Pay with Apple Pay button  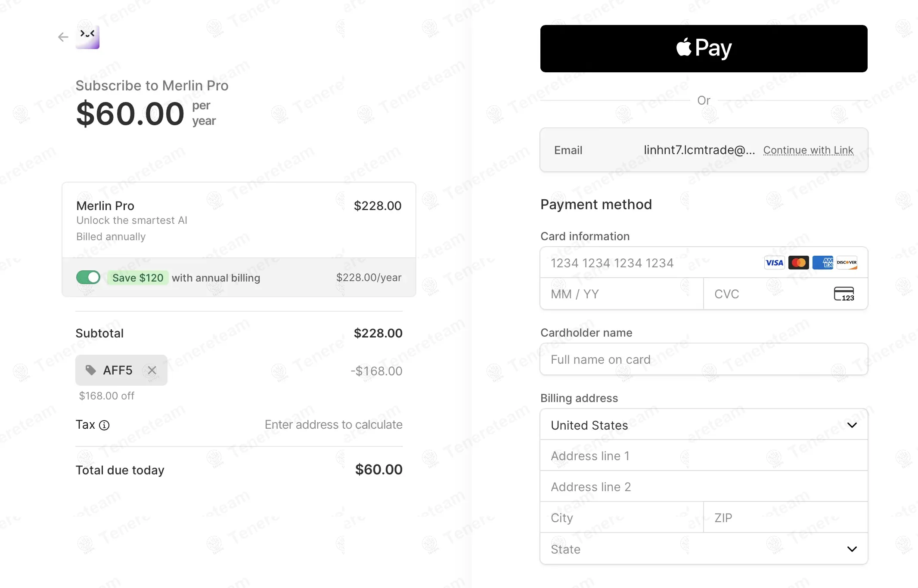pos(704,49)
